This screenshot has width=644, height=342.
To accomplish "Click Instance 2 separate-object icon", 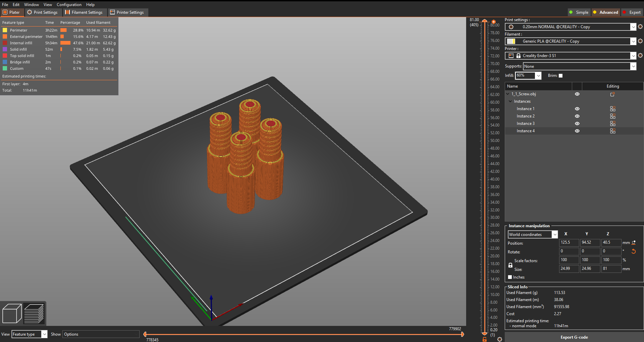I will (613, 116).
